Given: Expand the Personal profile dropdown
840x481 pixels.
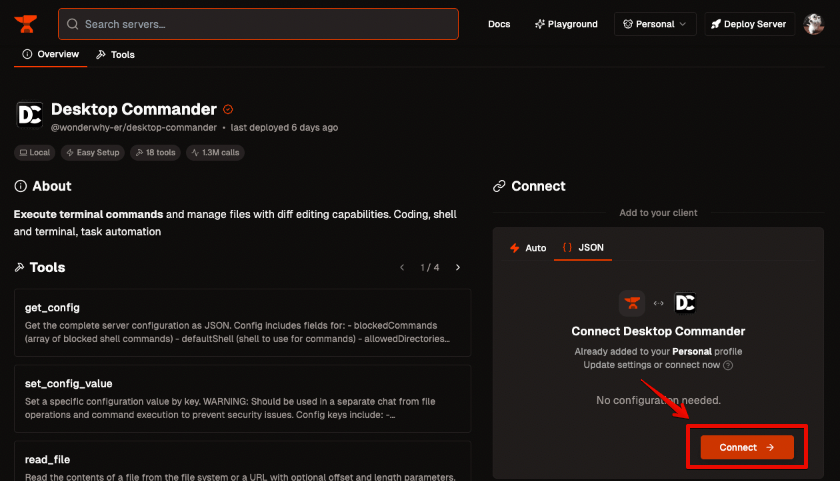Looking at the screenshot, I should coord(655,24).
